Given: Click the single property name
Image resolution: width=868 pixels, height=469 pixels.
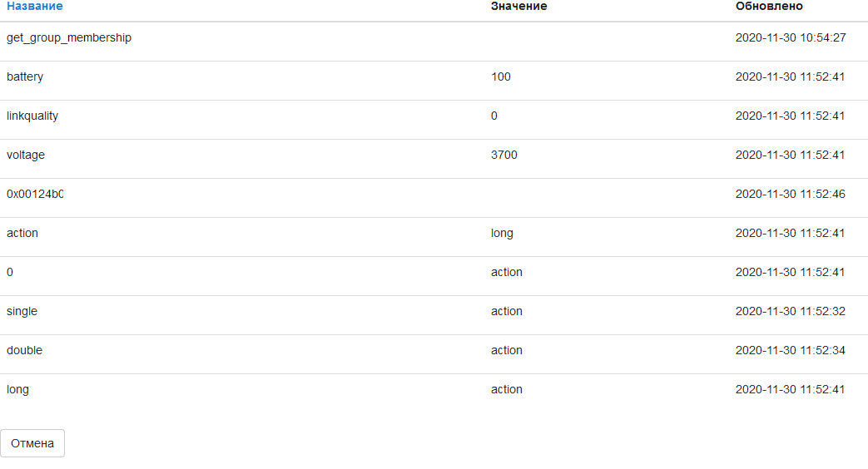Looking at the screenshot, I should click(x=22, y=312).
